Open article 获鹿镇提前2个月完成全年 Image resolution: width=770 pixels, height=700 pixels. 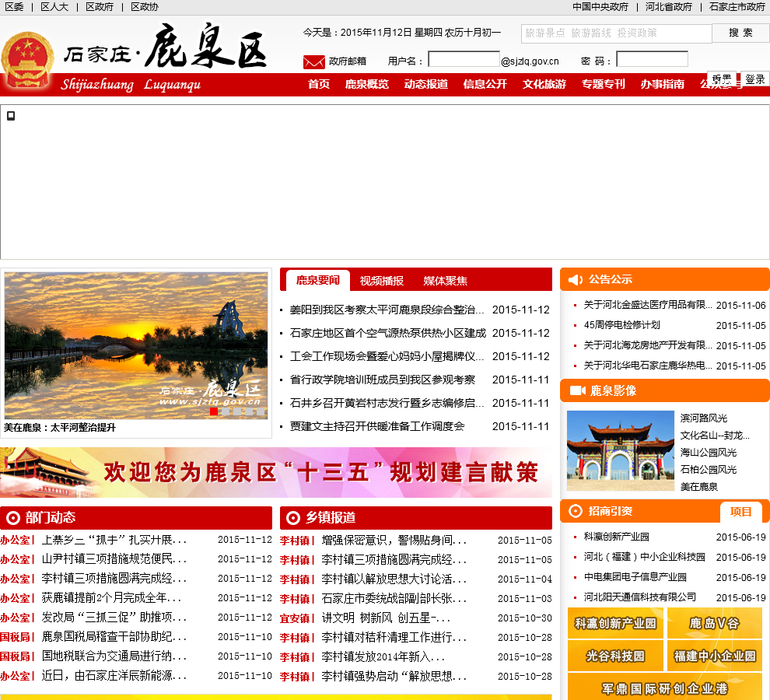click(111, 598)
